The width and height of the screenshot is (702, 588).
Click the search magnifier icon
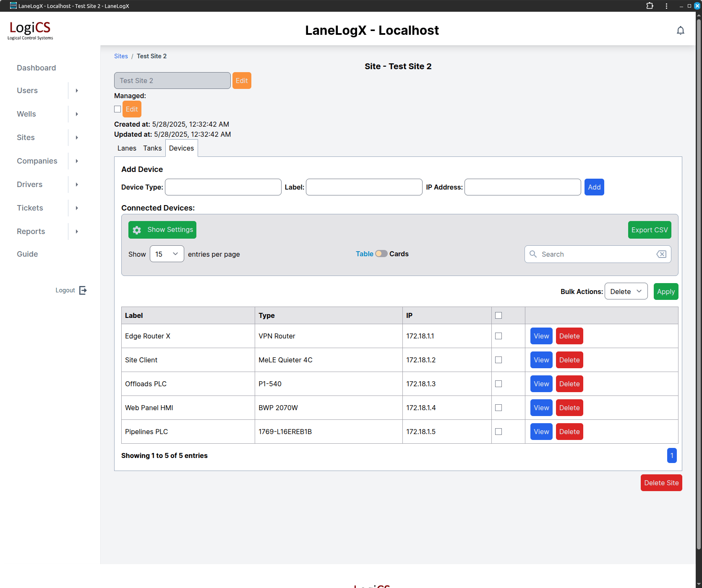pos(533,254)
